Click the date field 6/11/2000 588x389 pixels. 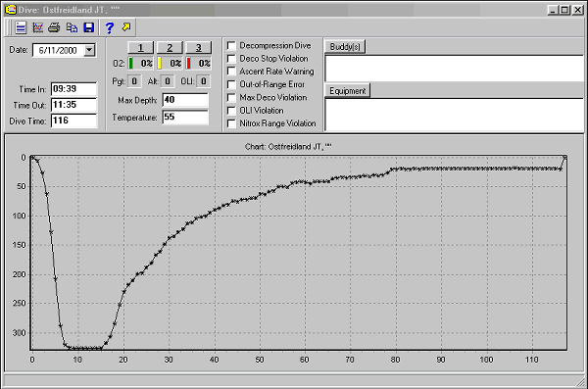(x=58, y=50)
